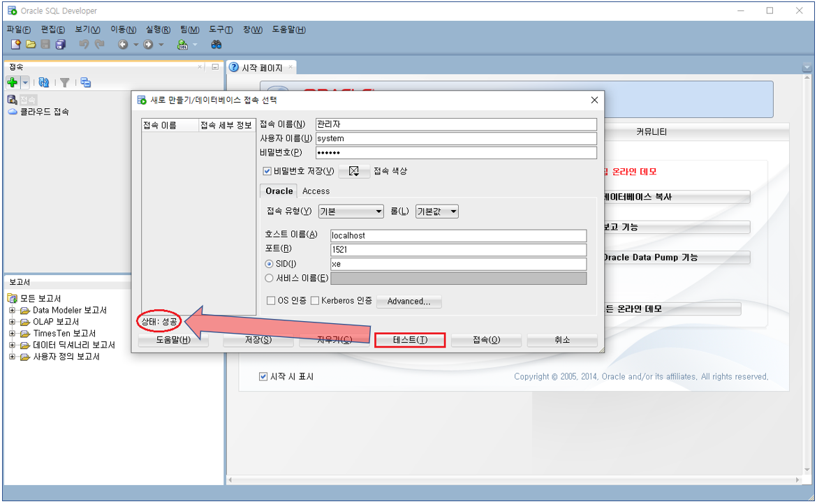
Task: Minimize the 접속 panel
Action: tap(214, 66)
